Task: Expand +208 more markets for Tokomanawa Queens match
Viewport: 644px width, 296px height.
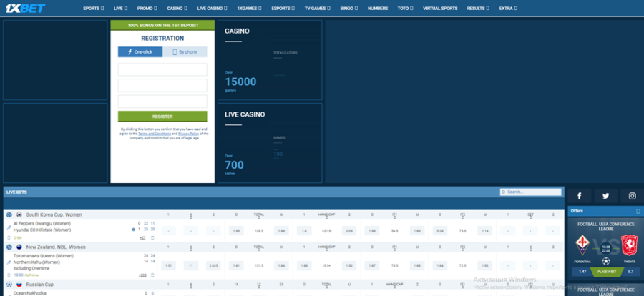Action: coord(142,275)
